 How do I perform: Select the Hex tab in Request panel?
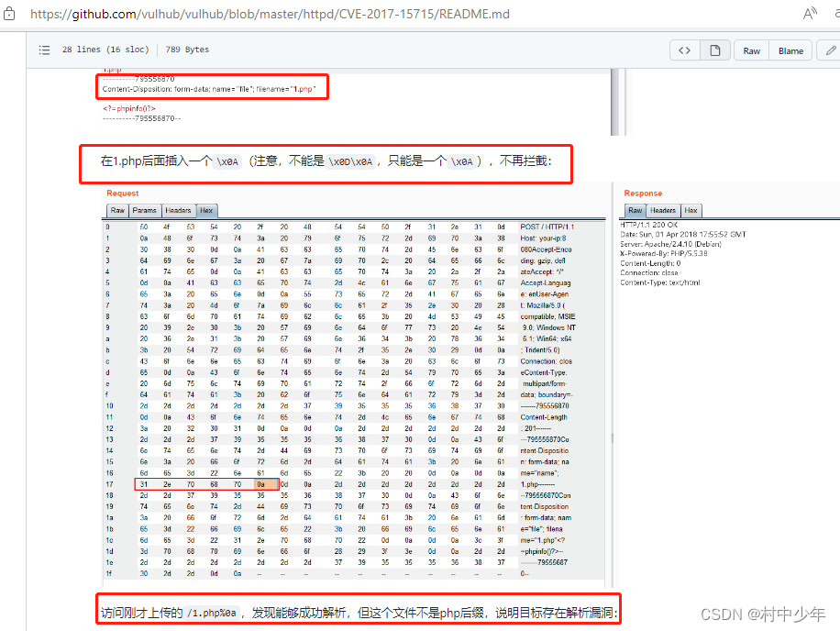[x=206, y=211]
